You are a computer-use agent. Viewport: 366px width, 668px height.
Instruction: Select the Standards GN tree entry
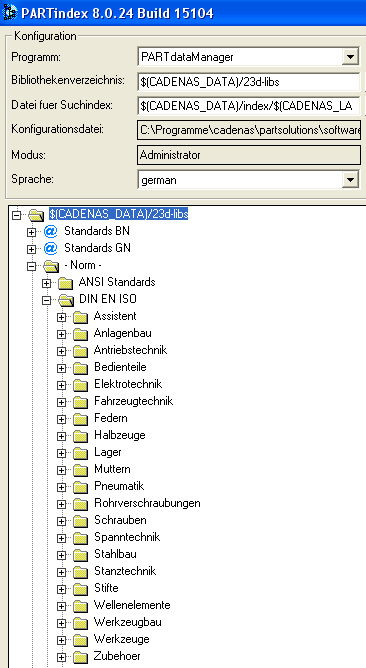pos(97,248)
